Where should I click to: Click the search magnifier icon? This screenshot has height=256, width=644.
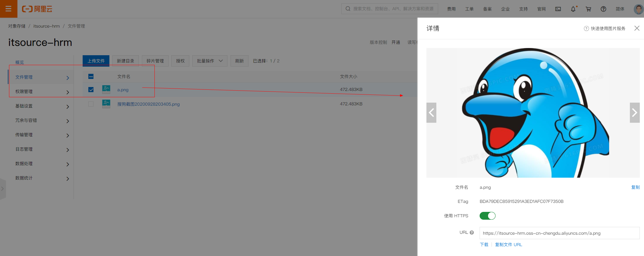(x=348, y=9)
